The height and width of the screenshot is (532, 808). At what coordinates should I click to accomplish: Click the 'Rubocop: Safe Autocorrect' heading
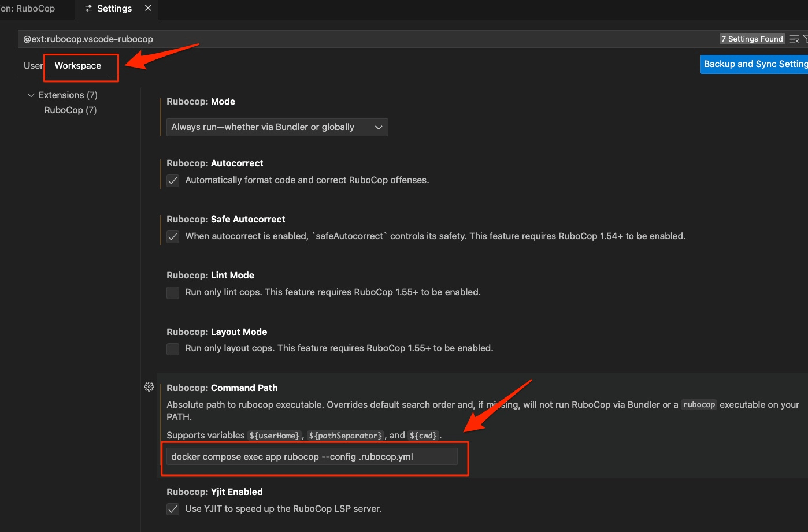click(226, 219)
